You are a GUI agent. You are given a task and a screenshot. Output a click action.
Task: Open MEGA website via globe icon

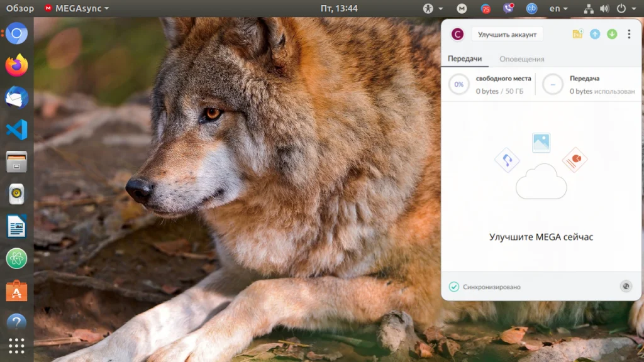click(x=626, y=287)
